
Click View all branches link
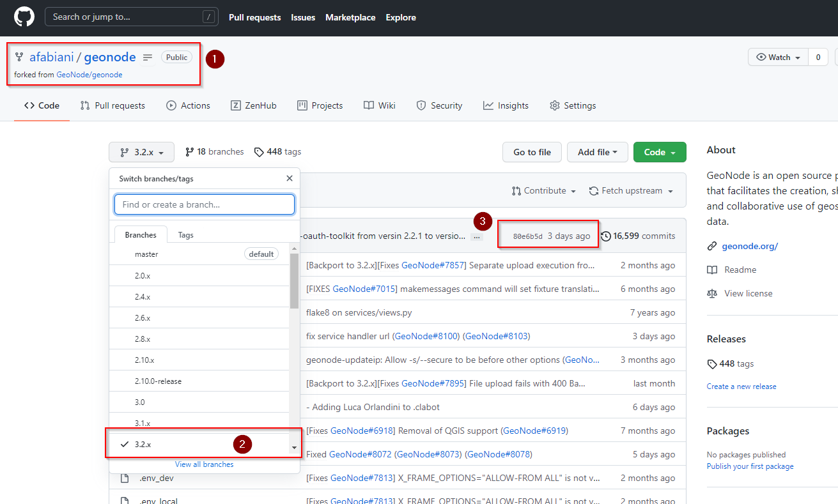[x=205, y=464]
